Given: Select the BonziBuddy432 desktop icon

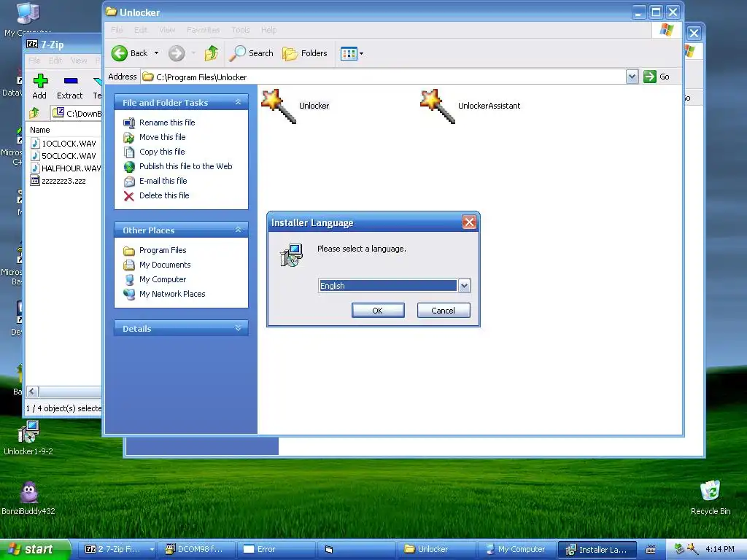Looking at the screenshot, I should pyautogui.click(x=28, y=499).
